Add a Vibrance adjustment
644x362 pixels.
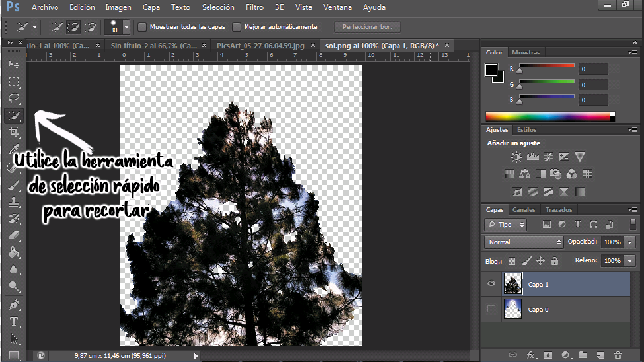click(x=580, y=157)
